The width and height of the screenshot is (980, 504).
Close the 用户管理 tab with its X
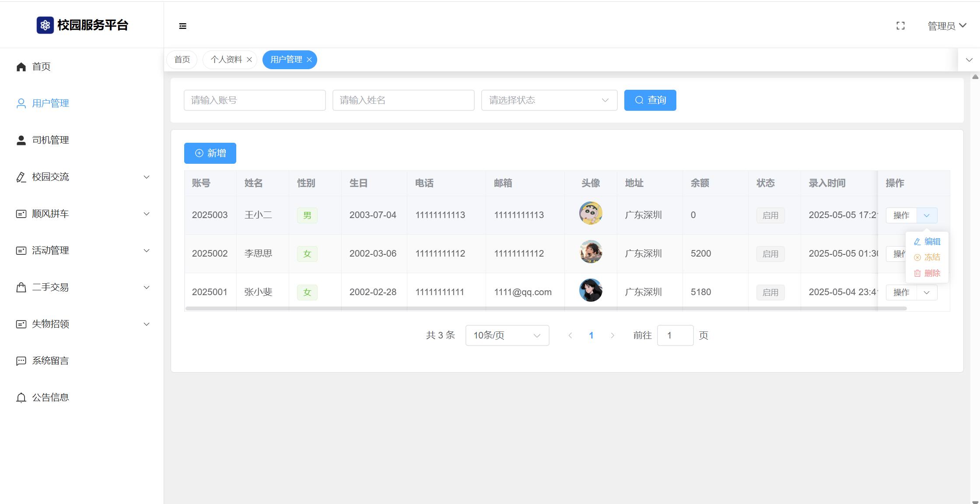(309, 60)
